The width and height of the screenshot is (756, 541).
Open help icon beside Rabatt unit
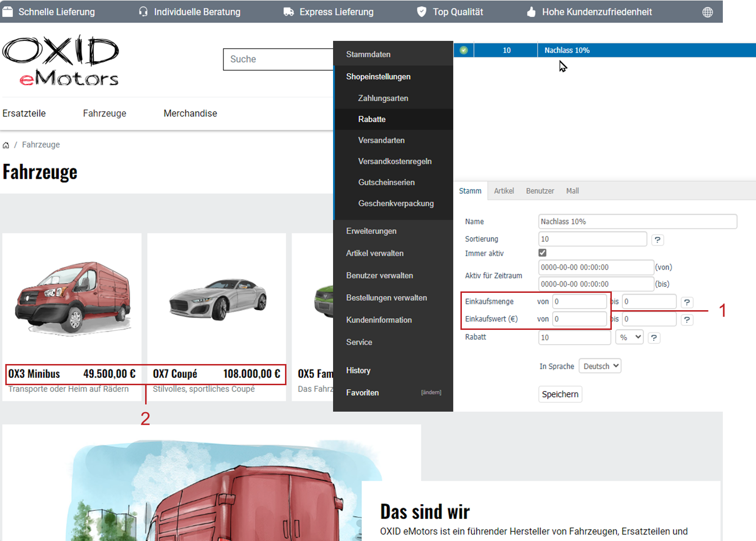coord(654,338)
